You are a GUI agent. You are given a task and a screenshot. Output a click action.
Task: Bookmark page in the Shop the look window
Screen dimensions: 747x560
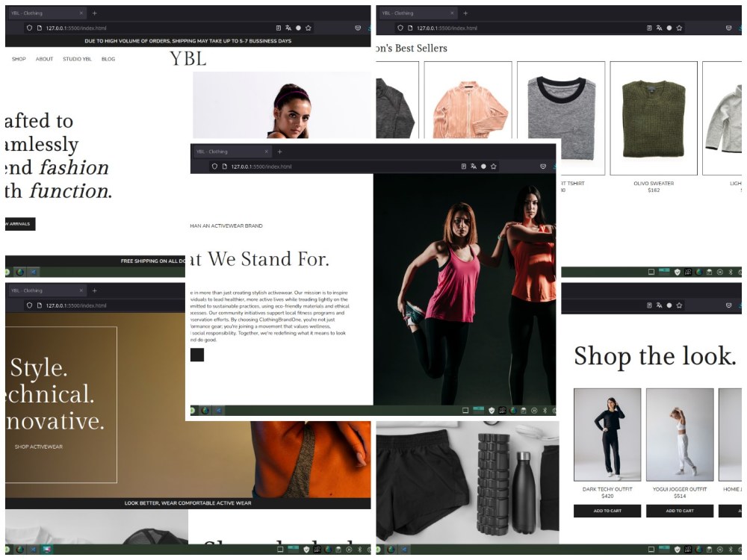[679, 305]
